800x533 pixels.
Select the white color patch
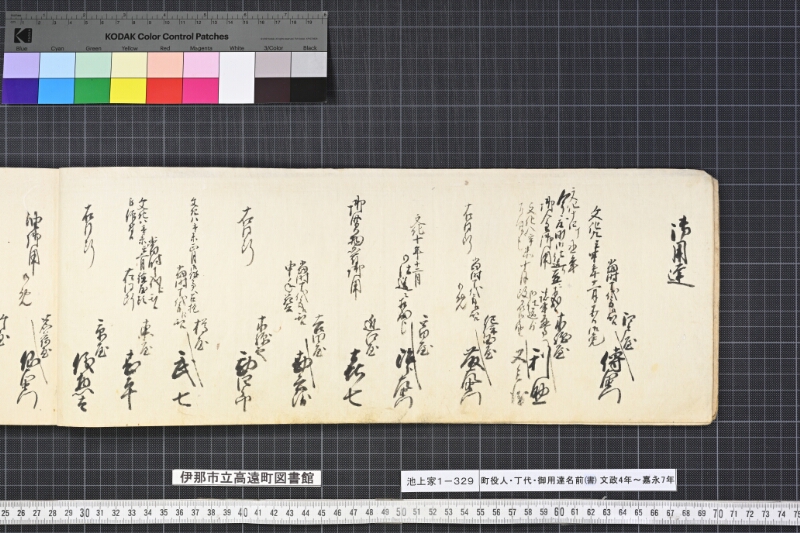point(237,78)
